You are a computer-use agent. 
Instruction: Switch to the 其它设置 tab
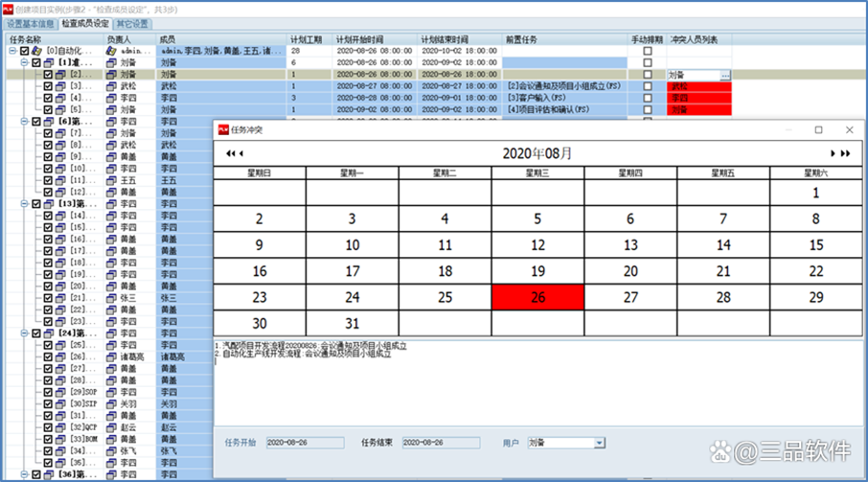click(x=132, y=23)
